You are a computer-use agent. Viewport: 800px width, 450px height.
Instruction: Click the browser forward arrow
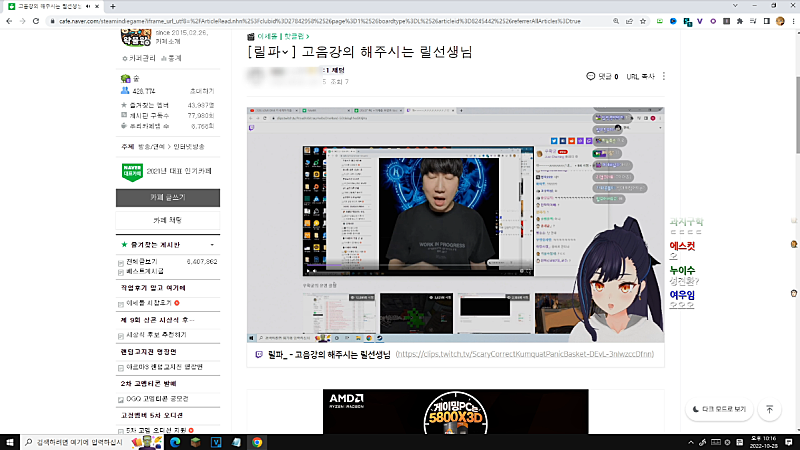22,21
